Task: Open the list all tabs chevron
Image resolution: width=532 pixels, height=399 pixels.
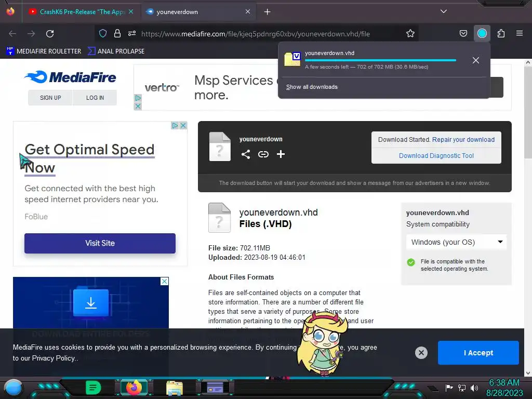Action: pyautogui.click(x=444, y=11)
